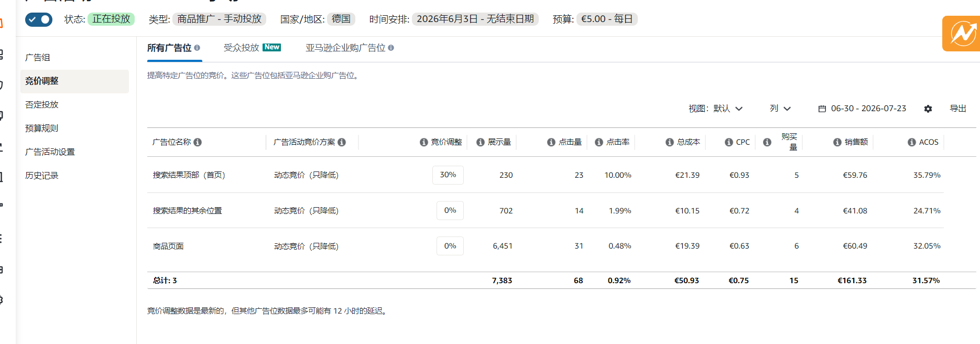Click info icon beside 点击量 header
This screenshot has width=980, height=344.
551,142
